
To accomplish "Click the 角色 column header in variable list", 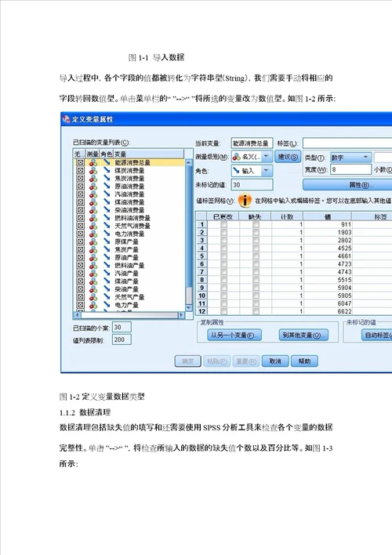I will tap(107, 154).
